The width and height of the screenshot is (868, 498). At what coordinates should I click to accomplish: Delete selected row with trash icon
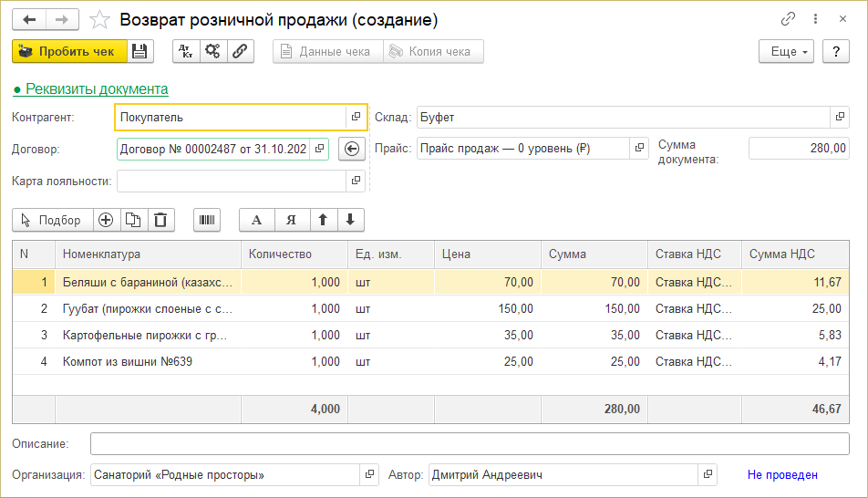(x=160, y=220)
